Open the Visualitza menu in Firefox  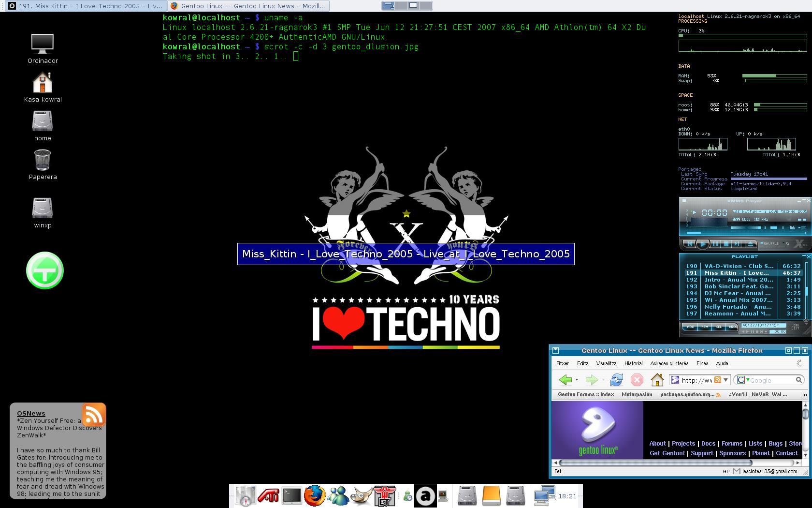click(606, 363)
